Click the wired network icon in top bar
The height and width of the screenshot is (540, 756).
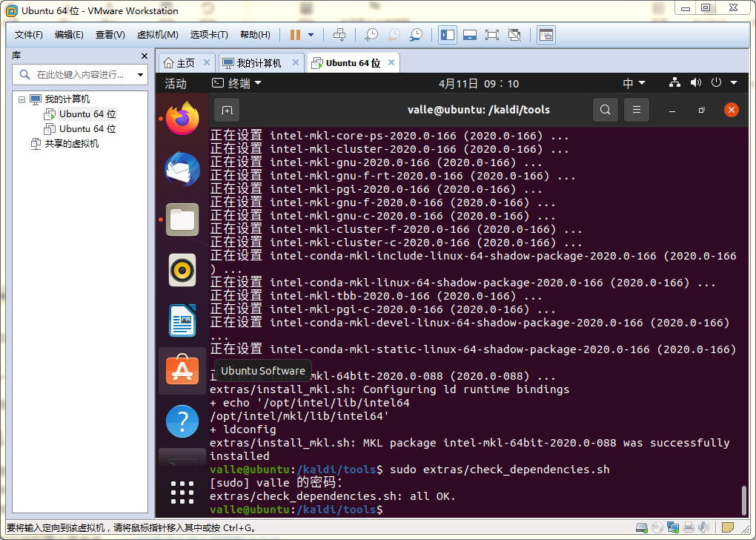(x=674, y=82)
